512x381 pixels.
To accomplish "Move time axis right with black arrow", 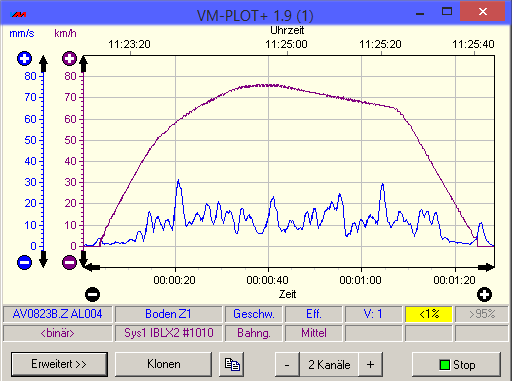I will click(486, 267).
